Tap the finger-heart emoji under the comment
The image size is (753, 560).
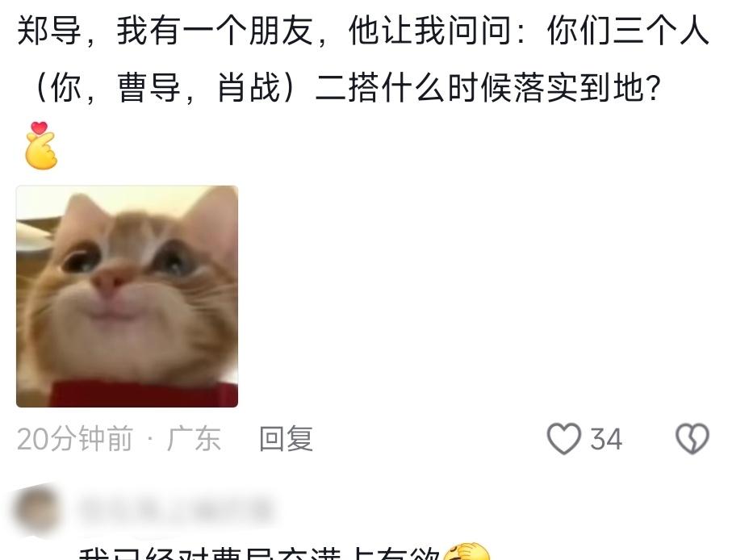point(41,145)
